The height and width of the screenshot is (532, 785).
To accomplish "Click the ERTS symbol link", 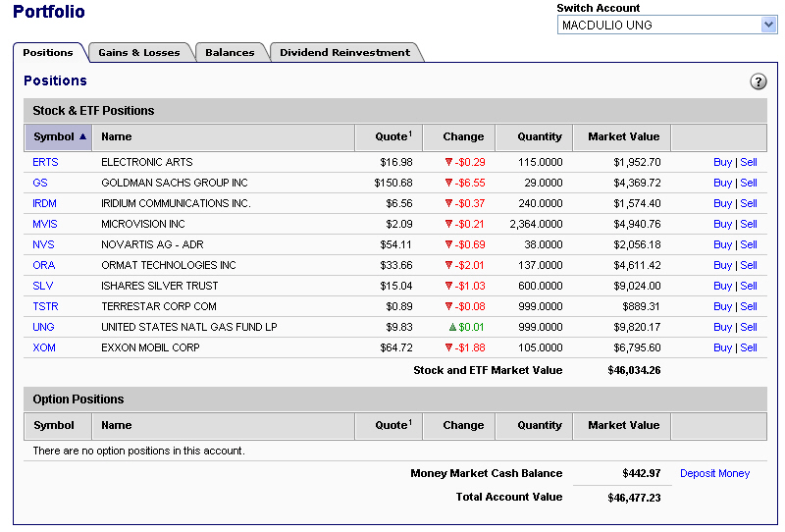I will pos(44,162).
